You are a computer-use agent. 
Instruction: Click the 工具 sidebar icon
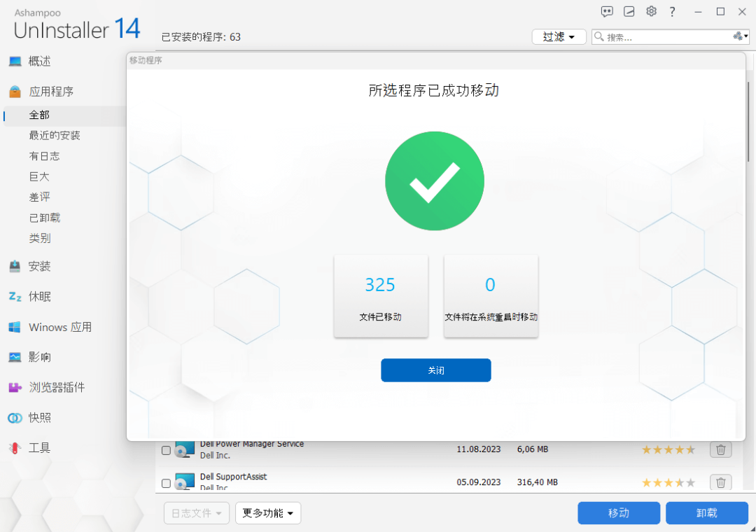[x=15, y=448]
